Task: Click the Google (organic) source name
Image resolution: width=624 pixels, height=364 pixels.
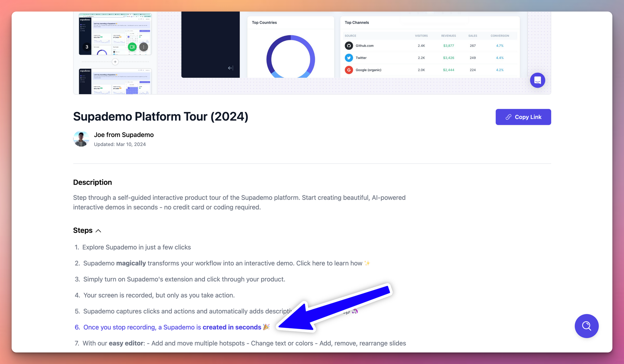Action: 368,70
